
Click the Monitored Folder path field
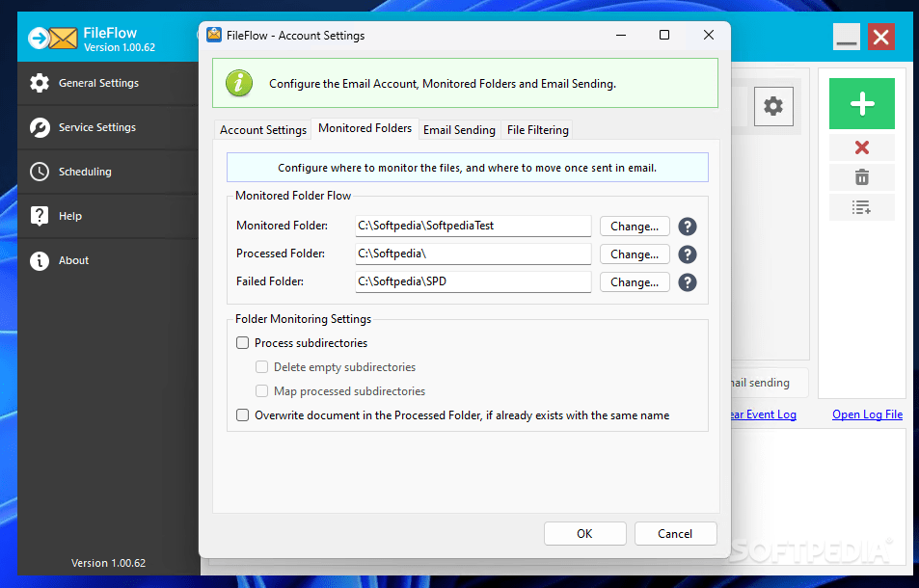click(473, 227)
